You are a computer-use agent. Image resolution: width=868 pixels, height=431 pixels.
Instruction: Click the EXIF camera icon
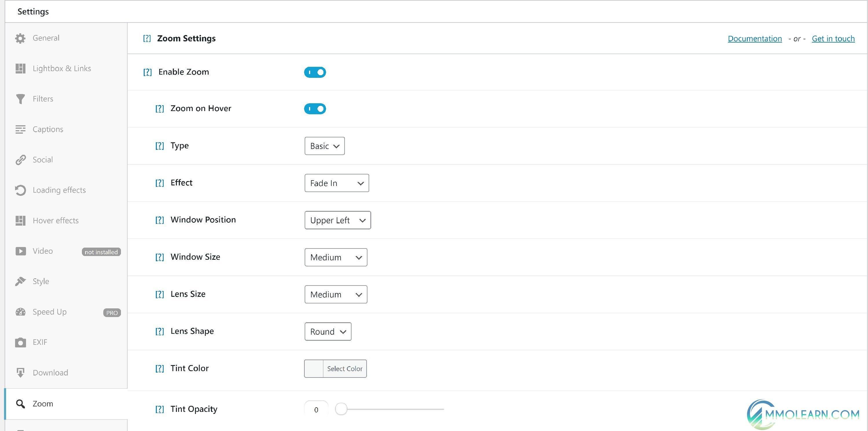point(20,342)
